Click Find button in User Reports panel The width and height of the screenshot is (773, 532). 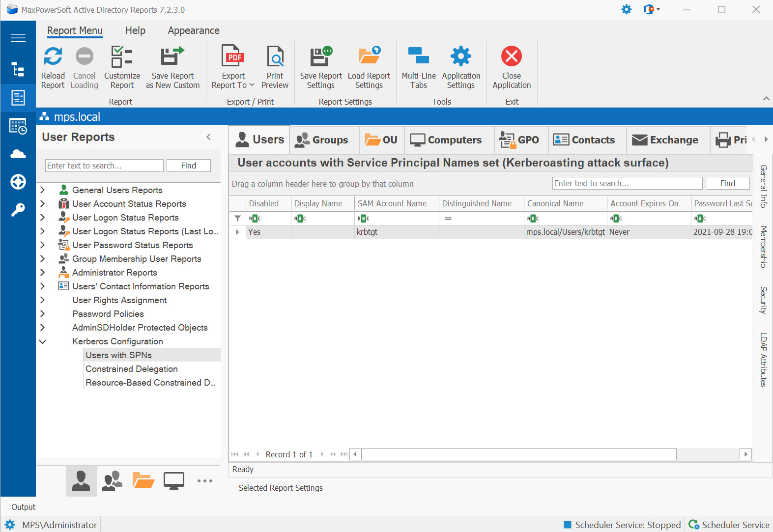coord(189,166)
